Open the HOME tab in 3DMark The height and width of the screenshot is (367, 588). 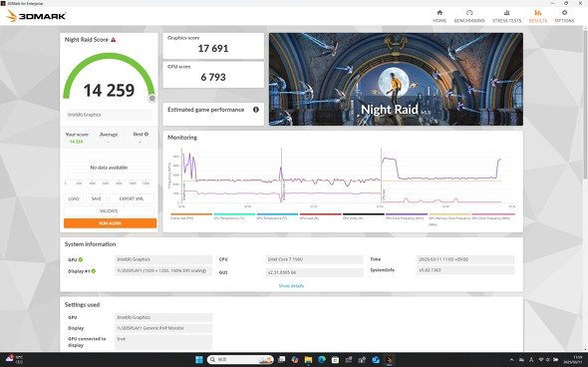[440, 16]
